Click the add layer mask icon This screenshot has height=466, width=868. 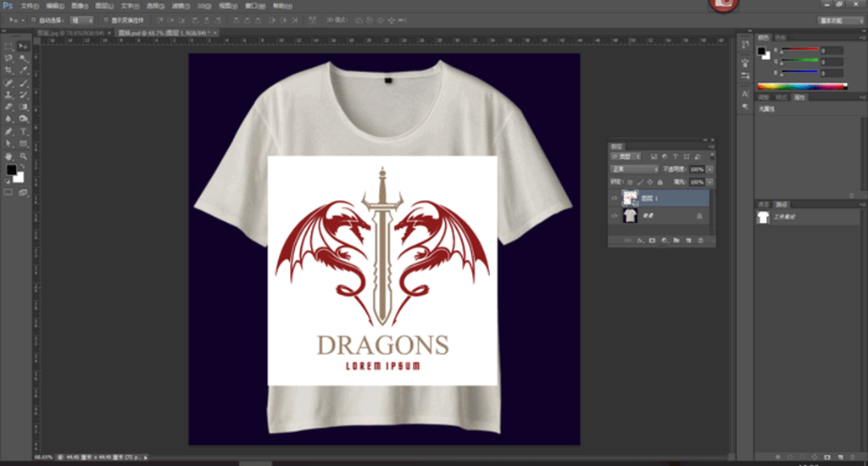click(x=652, y=241)
